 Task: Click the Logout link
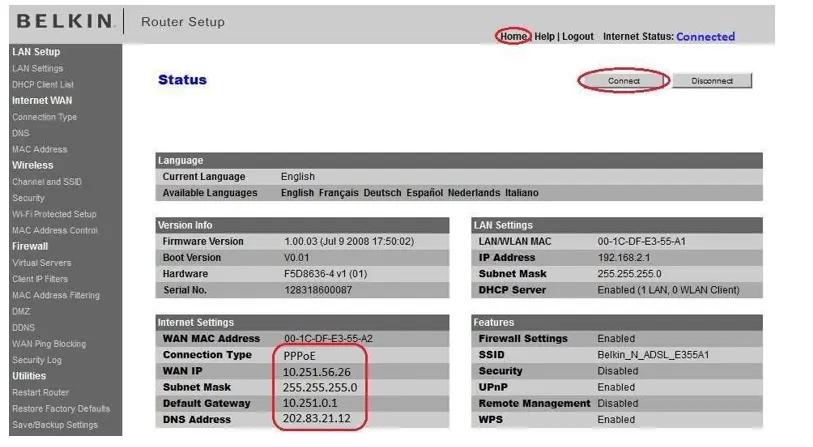[x=578, y=36]
